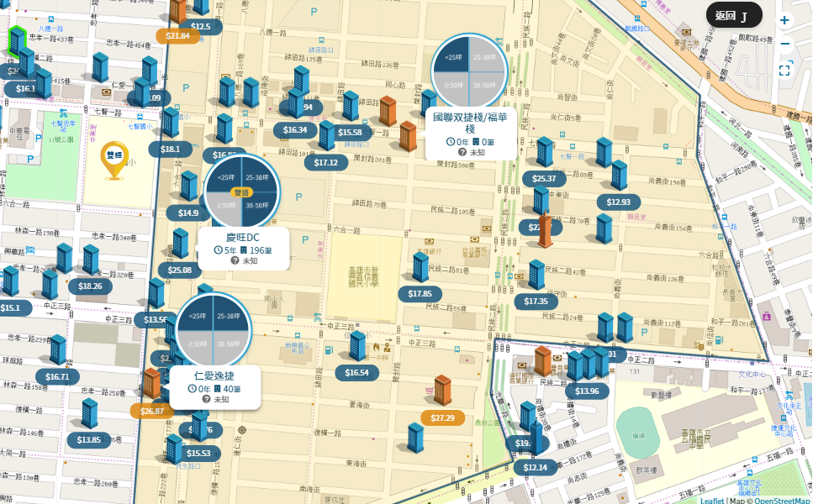Open the Leaflet attribution link
The image size is (813, 504).
click(712, 501)
